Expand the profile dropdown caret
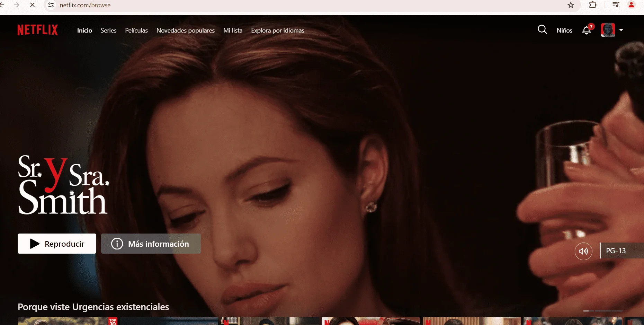The height and width of the screenshot is (325, 644). pyautogui.click(x=621, y=30)
